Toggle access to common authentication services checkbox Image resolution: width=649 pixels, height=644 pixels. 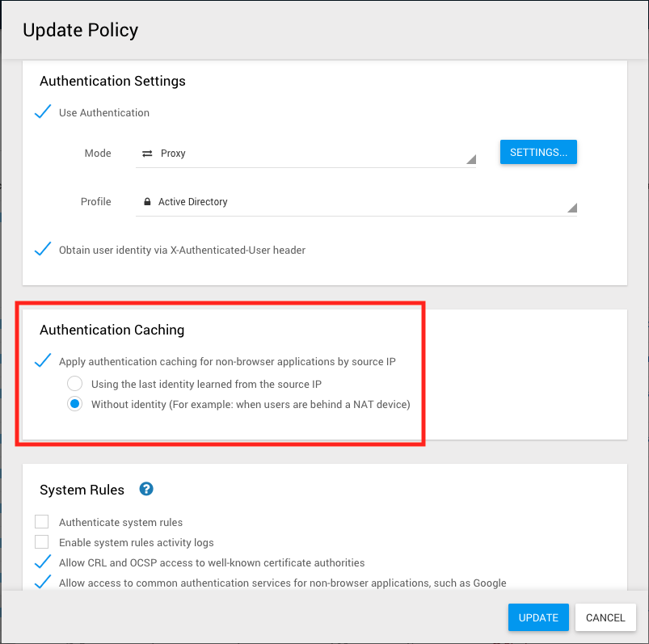click(x=44, y=582)
